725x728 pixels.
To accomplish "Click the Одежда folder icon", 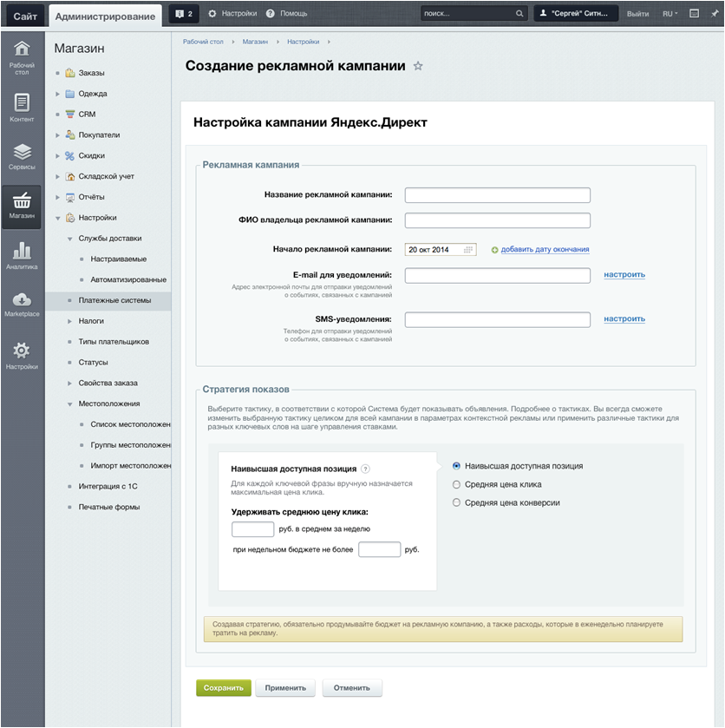I will pos(70,94).
